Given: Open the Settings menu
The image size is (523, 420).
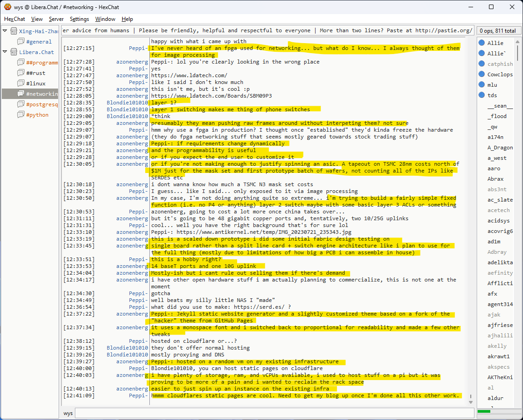Looking at the screenshot, I should 79,19.
